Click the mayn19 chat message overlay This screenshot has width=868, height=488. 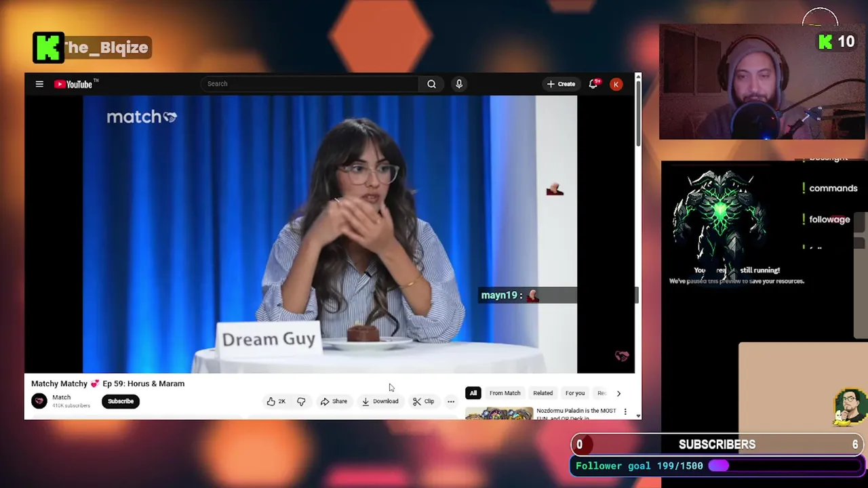tap(528, 296)
